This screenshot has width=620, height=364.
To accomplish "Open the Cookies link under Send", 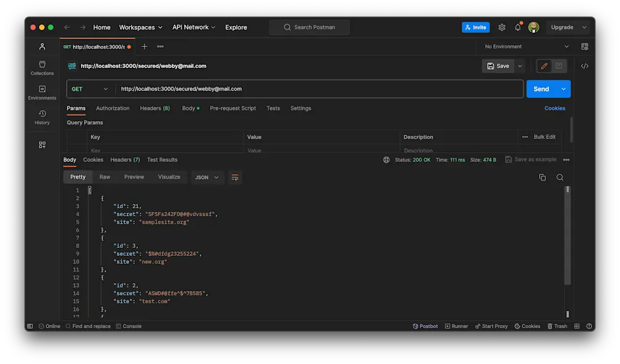I will click(554, 108).
